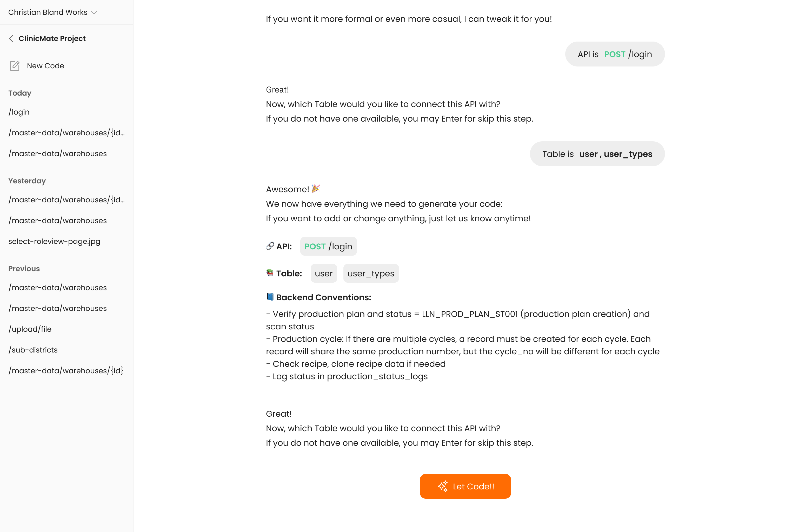Click the back arrow beside ClinicMate Project
798x532 pixels.
click(x=11, y=39)
